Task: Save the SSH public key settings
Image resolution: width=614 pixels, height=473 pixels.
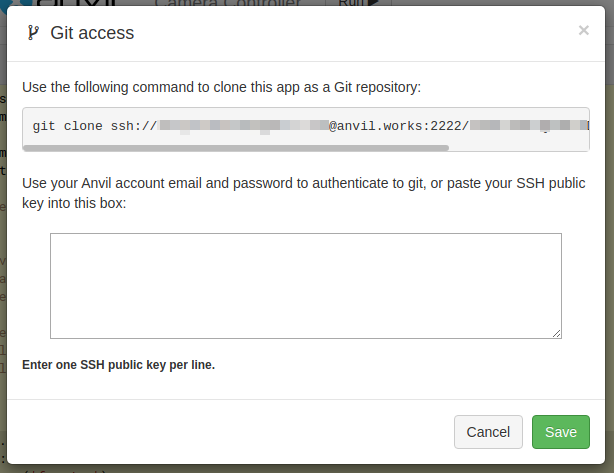Action: [x=560, y=432]
